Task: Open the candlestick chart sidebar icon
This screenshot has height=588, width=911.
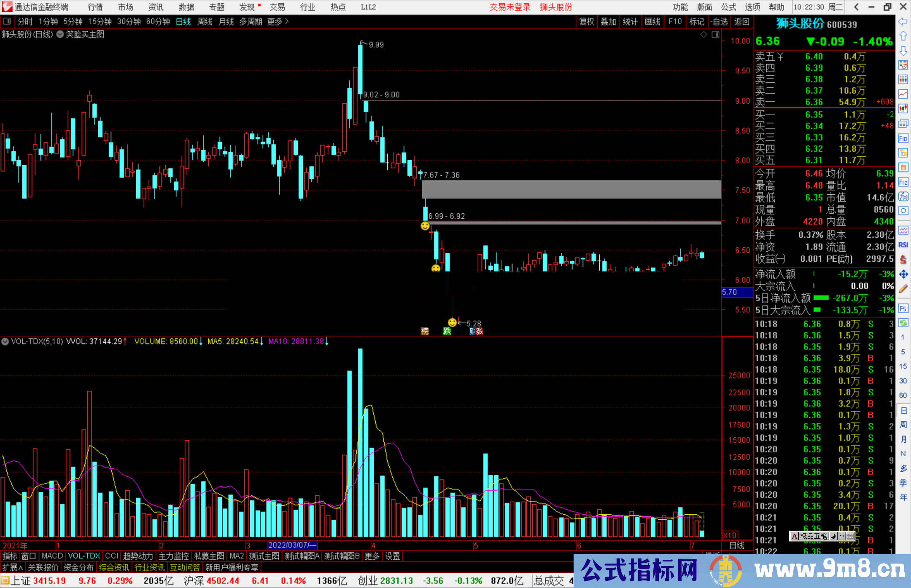Action: 903,109
